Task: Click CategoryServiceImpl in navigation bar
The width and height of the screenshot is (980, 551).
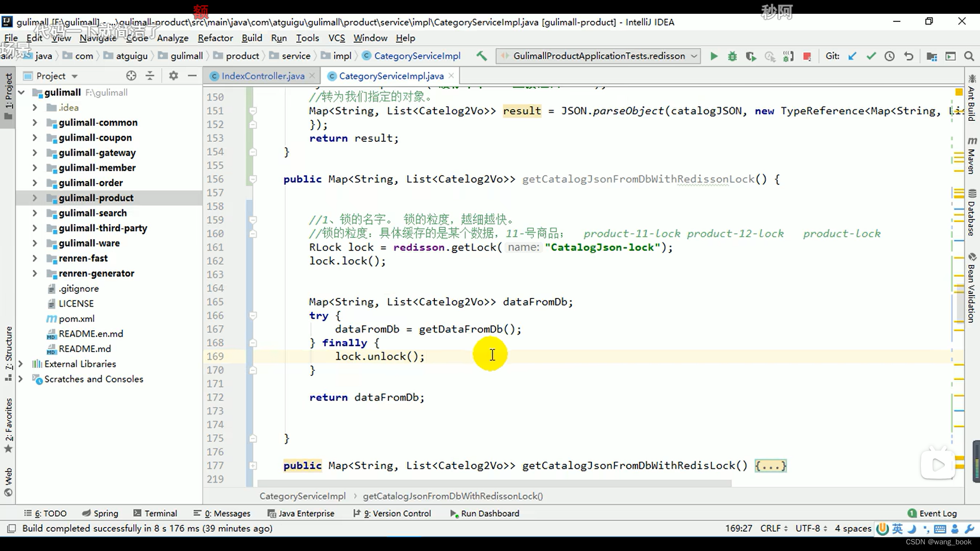Action: pyautogui.click(x=411, y=56)
